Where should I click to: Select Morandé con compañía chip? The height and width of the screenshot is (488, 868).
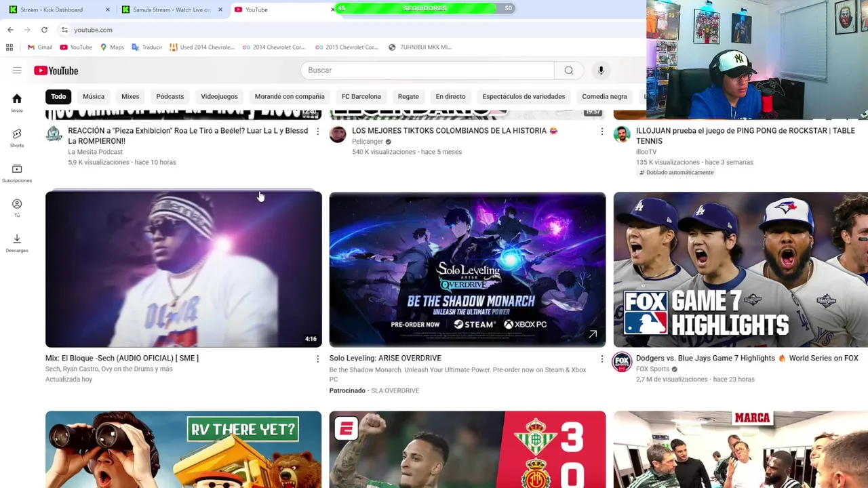[x=290, y=96]
